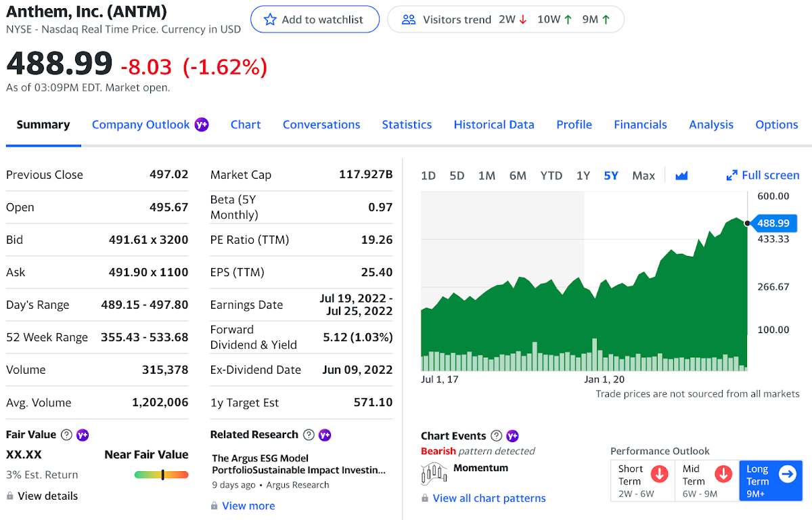Click the Anthem, Inc. (ANTM) heading

(87, 12)
